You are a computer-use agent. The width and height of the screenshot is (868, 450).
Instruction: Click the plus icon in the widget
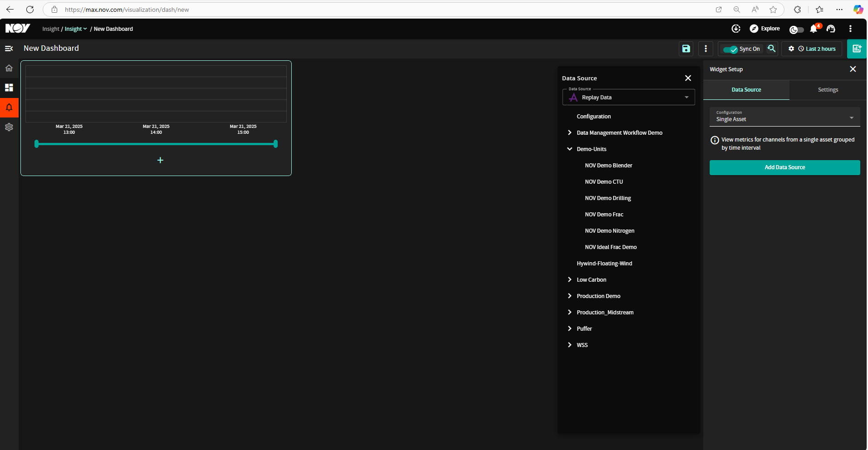(160, 160)
